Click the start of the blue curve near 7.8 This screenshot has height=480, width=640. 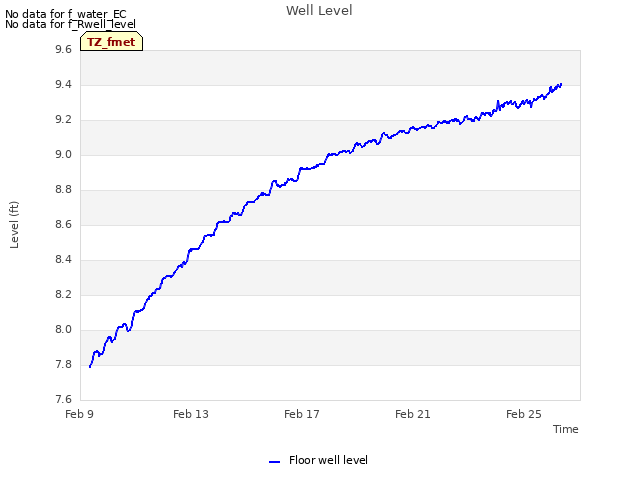point(90,367)
